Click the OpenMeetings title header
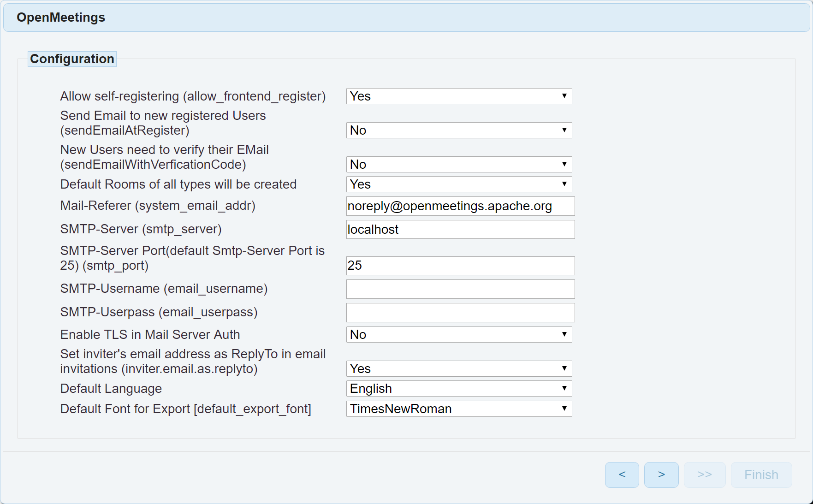 61,18
